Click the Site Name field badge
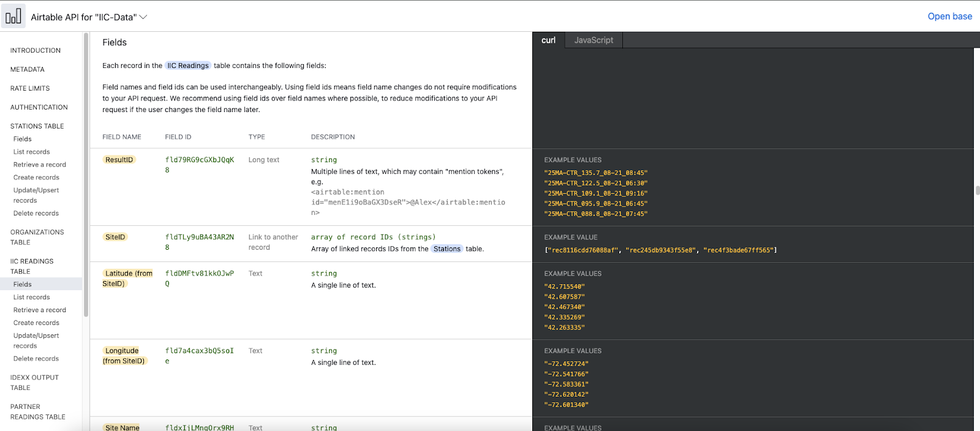Screen dimensions: 980x431 tap(123, 427)
